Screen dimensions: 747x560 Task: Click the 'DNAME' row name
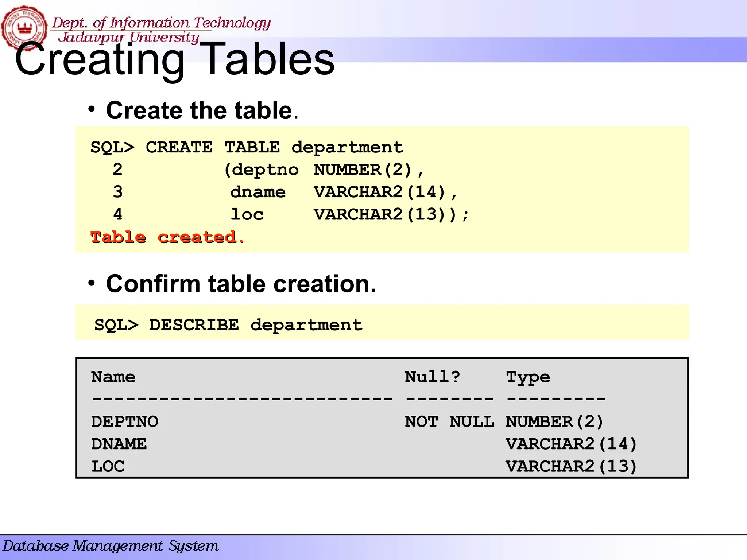click(119, 444)
